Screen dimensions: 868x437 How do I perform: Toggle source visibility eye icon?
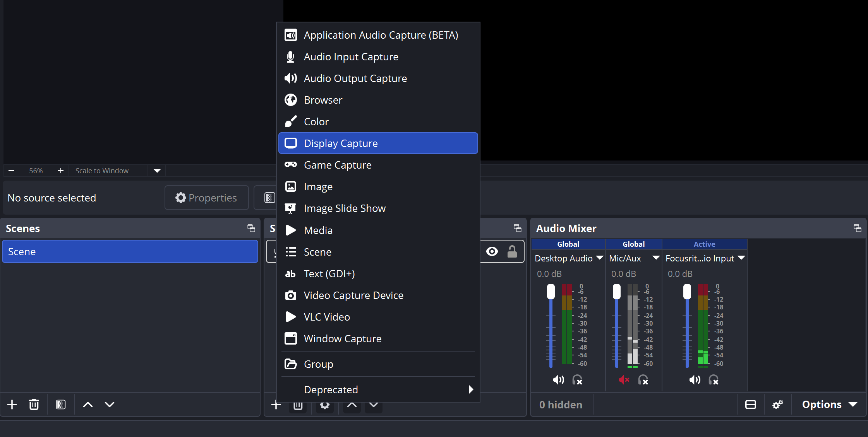pyautogui.click(x=492, y=252)
